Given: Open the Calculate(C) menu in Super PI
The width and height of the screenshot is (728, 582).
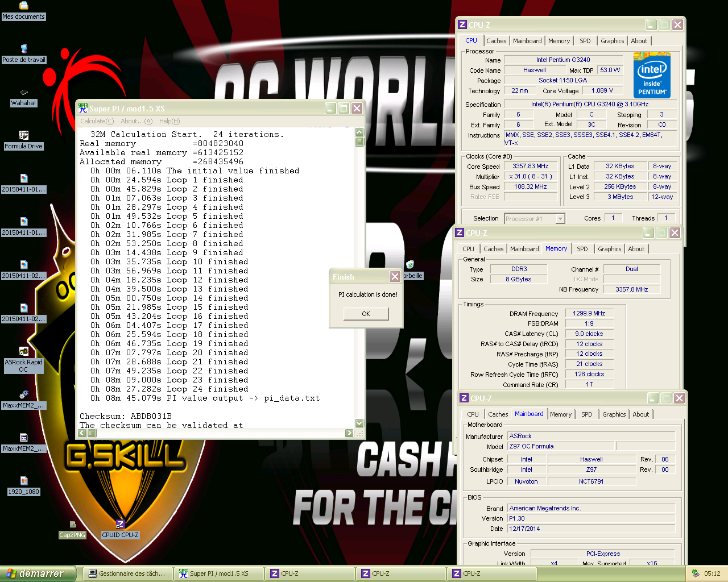Looking at the screenshot, I should [x=97, y=121].
